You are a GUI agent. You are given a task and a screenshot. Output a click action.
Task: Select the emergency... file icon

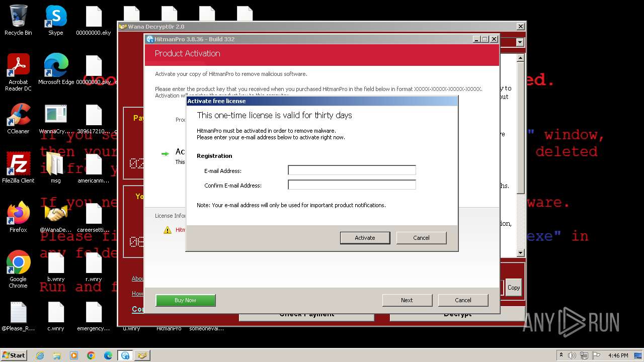pyautogui.click(x=94, y=316)
